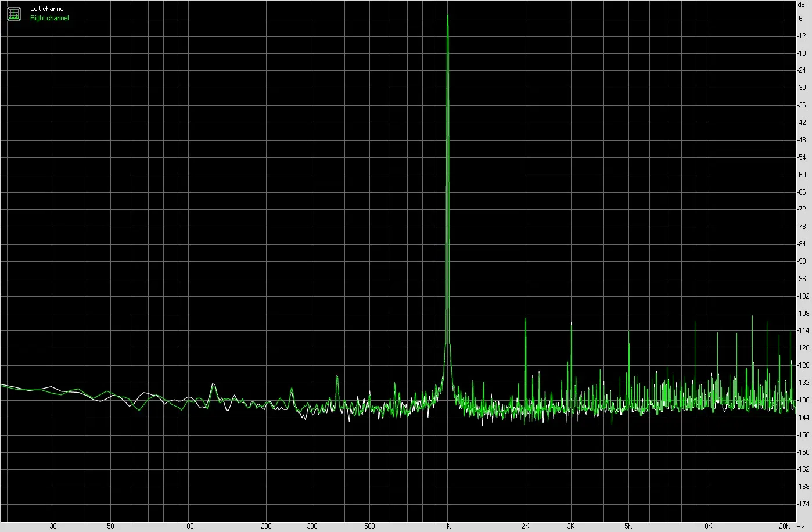Click the -174 dB axis value
This screenshot has height=532, width=812.
click(x=803, y=504)
